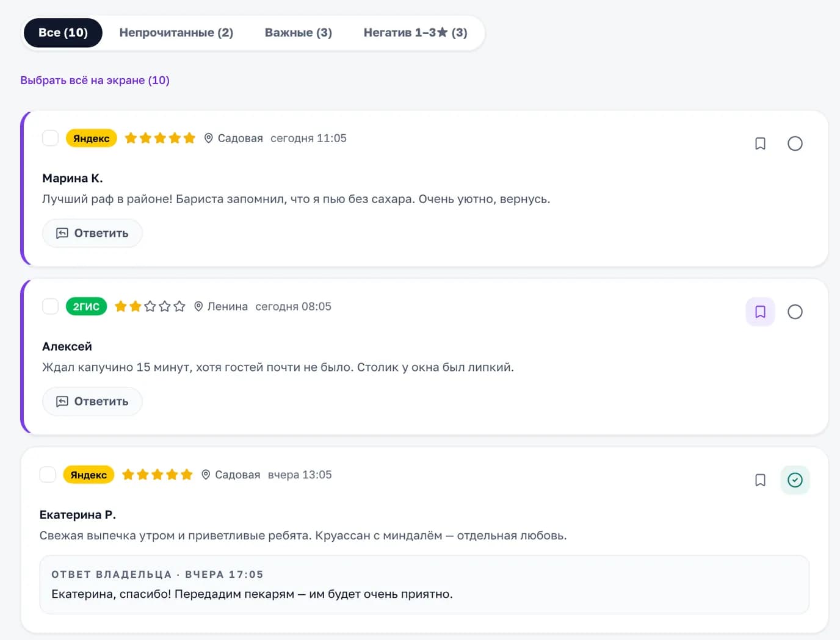This screenshot has height=640, width=840.
Task: Select the checkbox on Марина К.'s review
Action: coord(50,138)
